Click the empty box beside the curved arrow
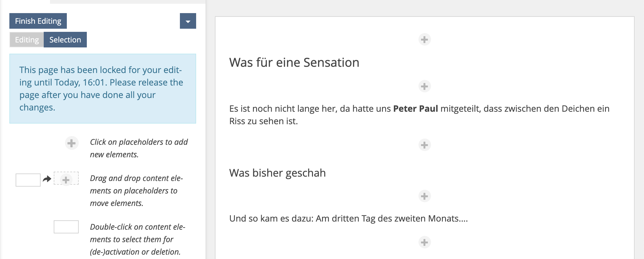 (x=28, y=180)
